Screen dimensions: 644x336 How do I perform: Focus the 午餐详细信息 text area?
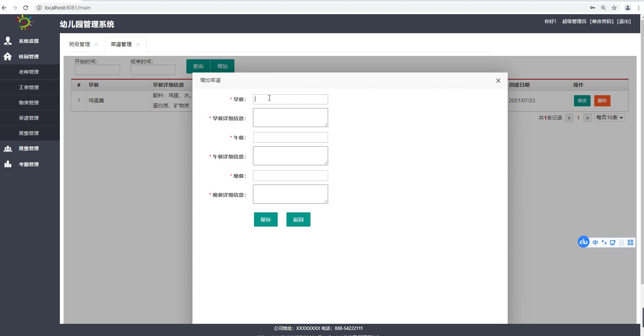tap(291, 156)
